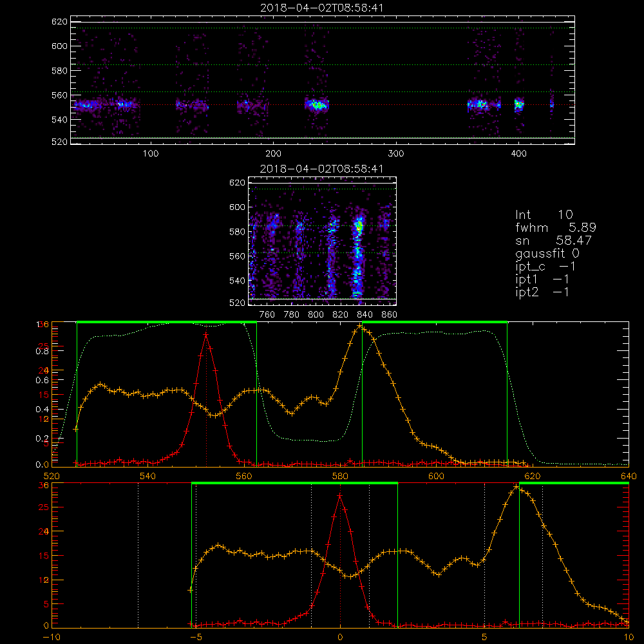Viewport: 644px width, 644px height.
Task: Click the red curve peak in the third plot
Action: tap(206, 335)
